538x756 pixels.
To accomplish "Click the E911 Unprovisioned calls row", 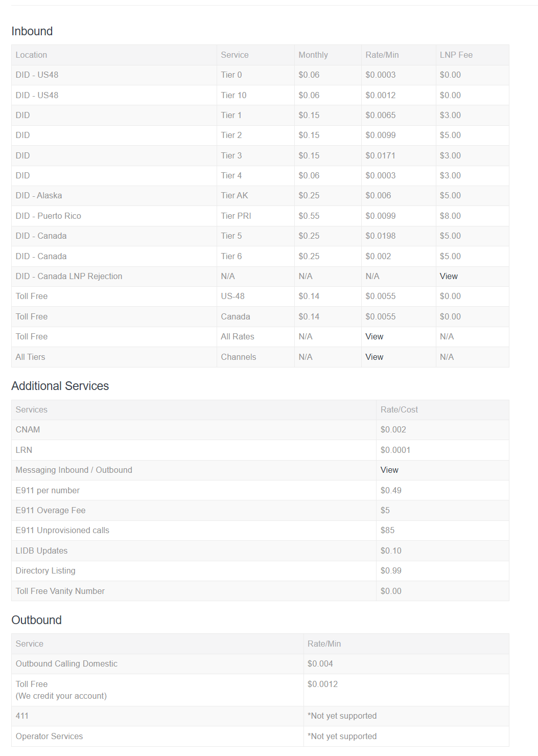I will (260, 530).
